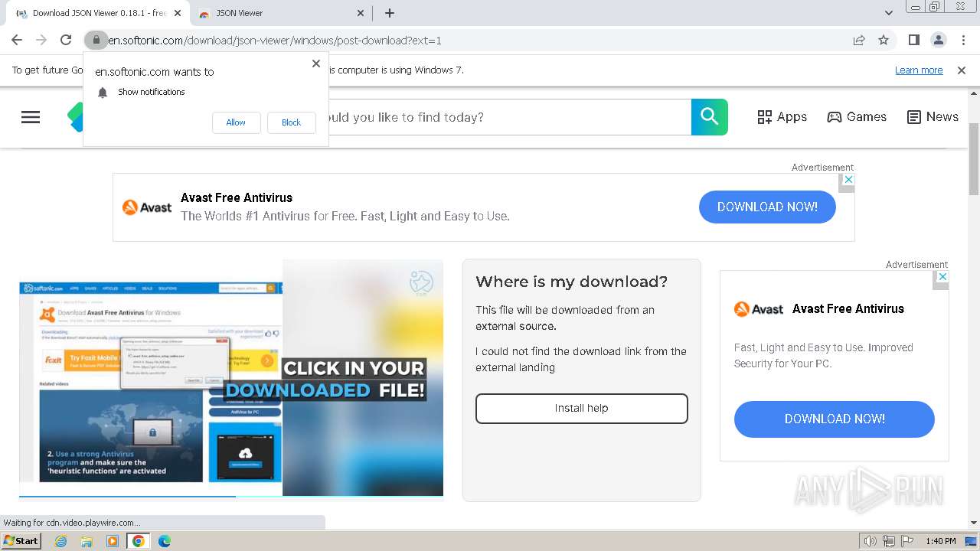Open the Chrome profile avatar

click(x=939, y=40)
